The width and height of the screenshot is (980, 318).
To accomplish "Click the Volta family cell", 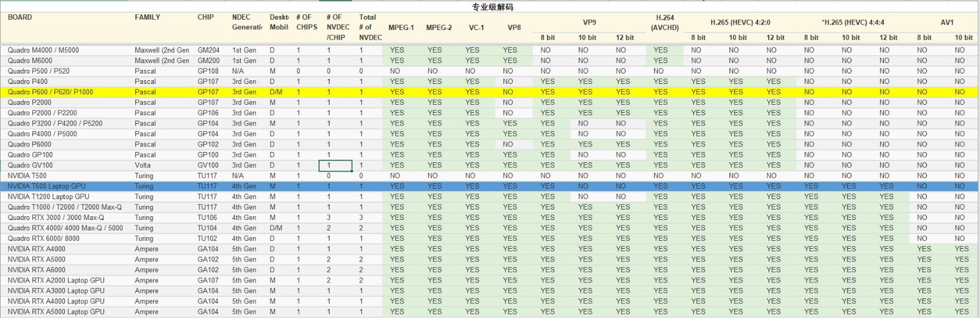I will [143, 165].
